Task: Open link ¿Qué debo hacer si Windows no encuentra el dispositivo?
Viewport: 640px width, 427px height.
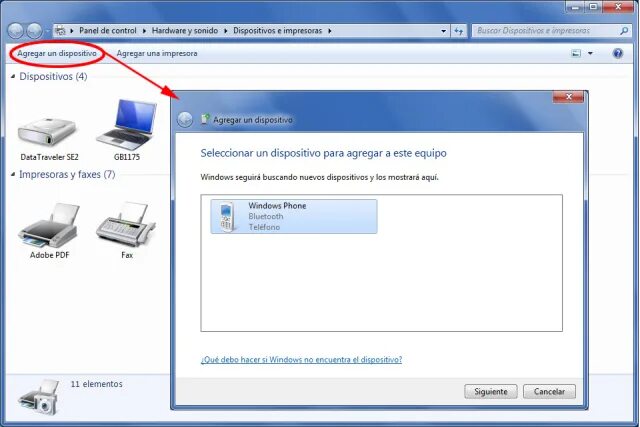Action: [301, 360]
